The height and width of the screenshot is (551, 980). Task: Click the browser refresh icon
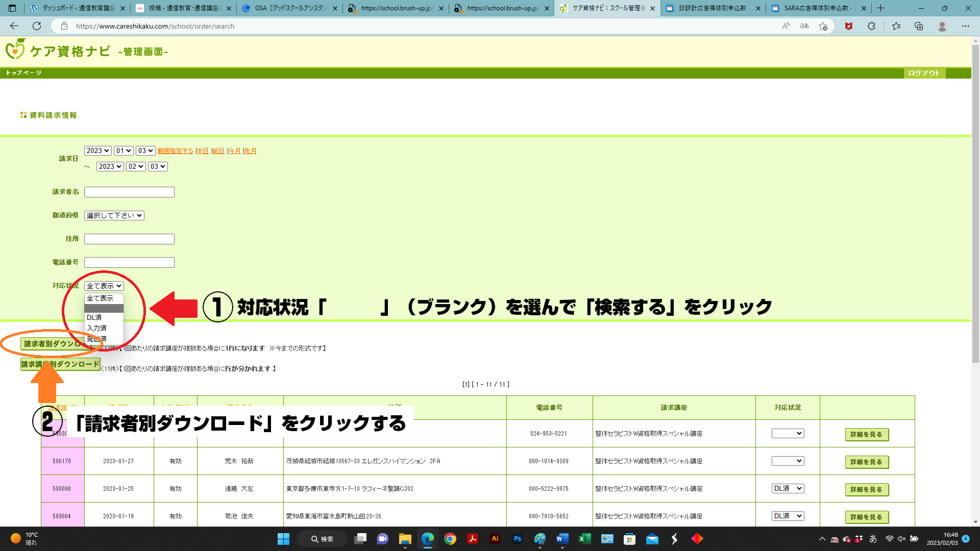[37, 26]
